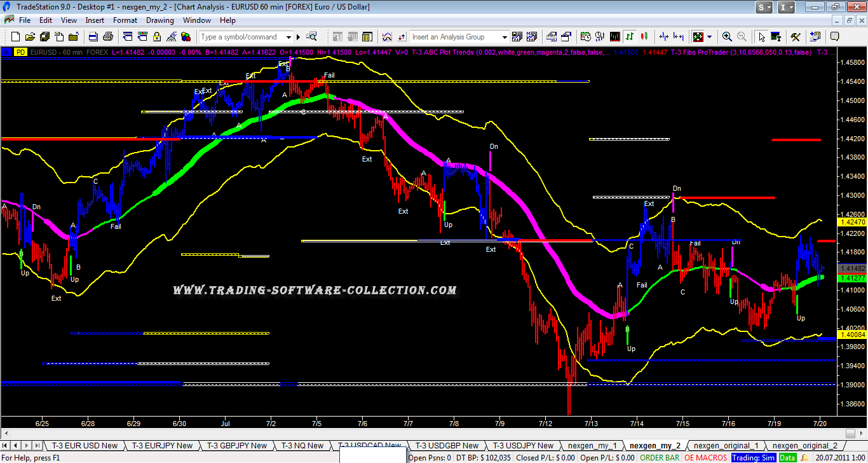Screen dimensions: 868x463
Task: Click the yellow PD box
Action: coord(20,52)
